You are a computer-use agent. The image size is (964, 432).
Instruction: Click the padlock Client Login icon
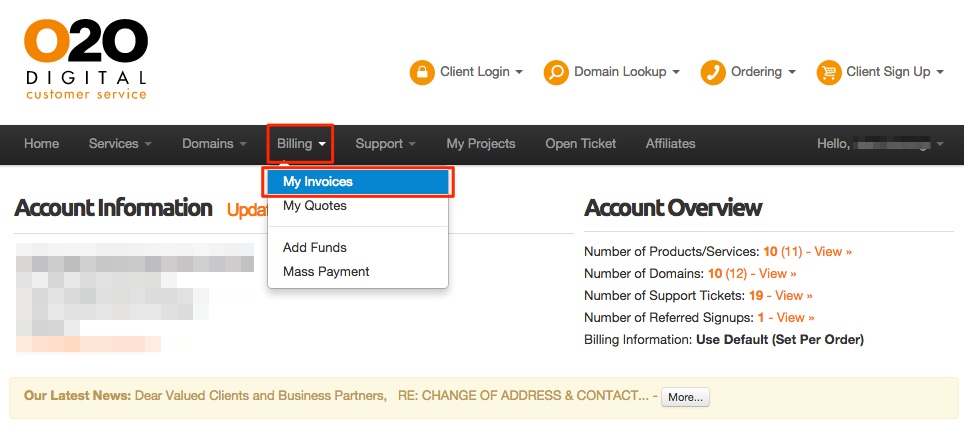[422, 73]
